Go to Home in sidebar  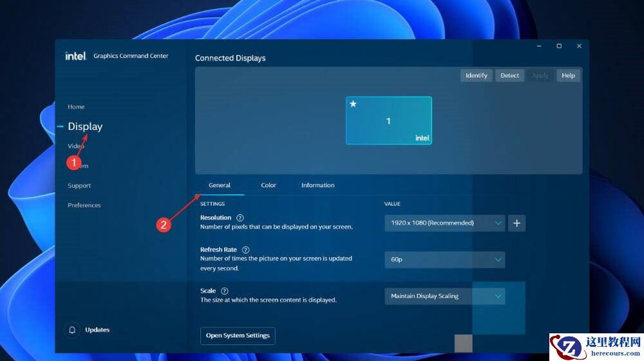[76, 107]
